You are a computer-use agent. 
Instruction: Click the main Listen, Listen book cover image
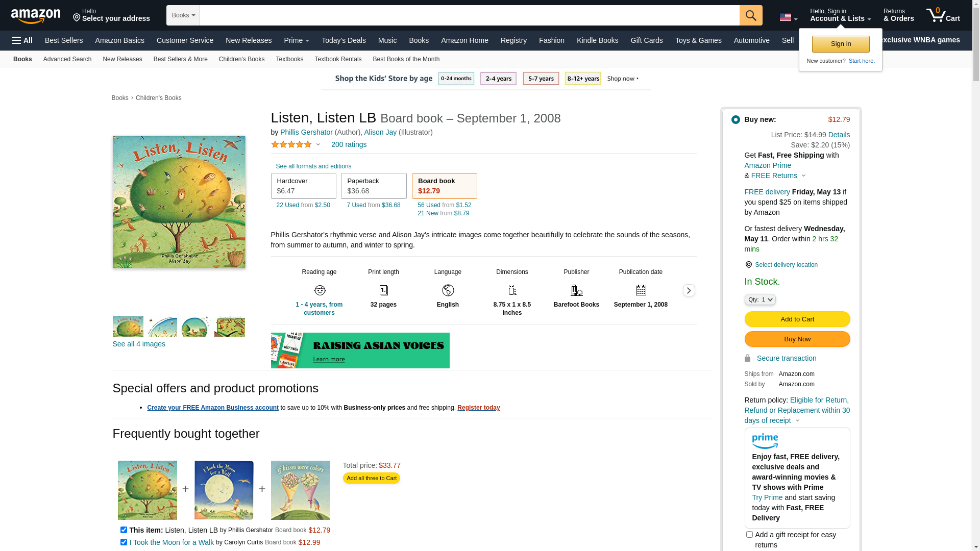coord(179,202)
